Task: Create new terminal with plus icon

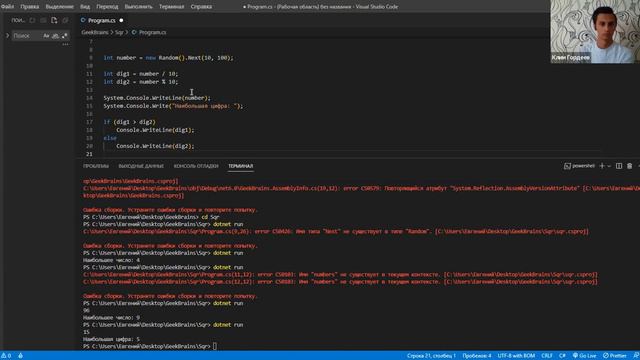Action: [x=602, y=166]
